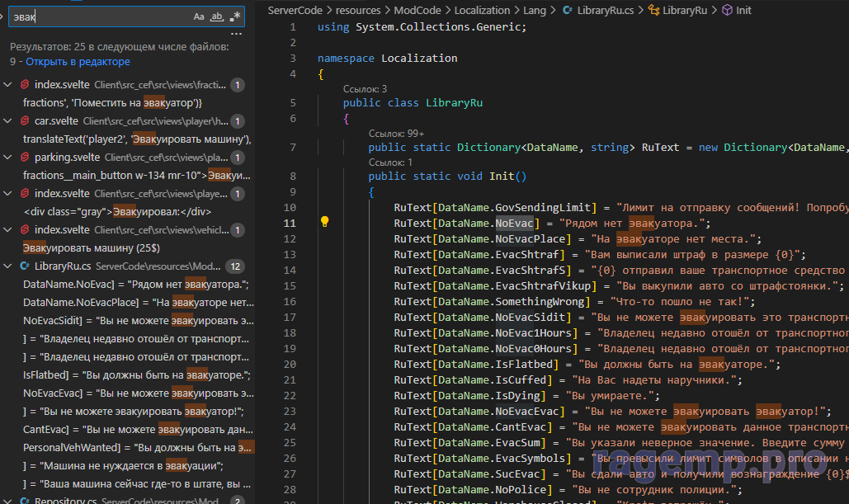Collapse the car.svelte search results
The width and height of the screenshot is (849, 504).
[8, 121]
